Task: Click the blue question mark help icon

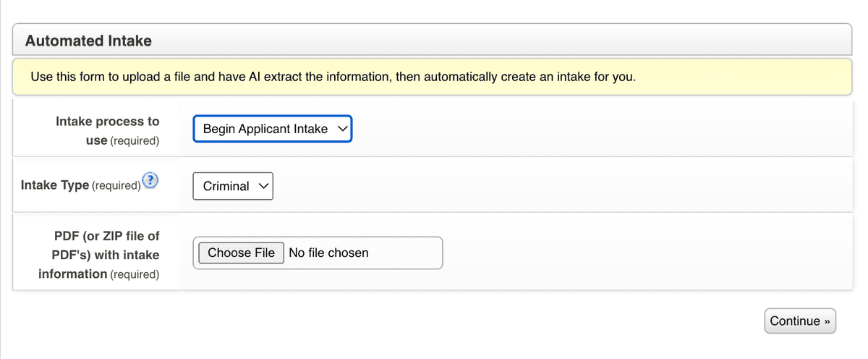Action: (x=150, y=180)
